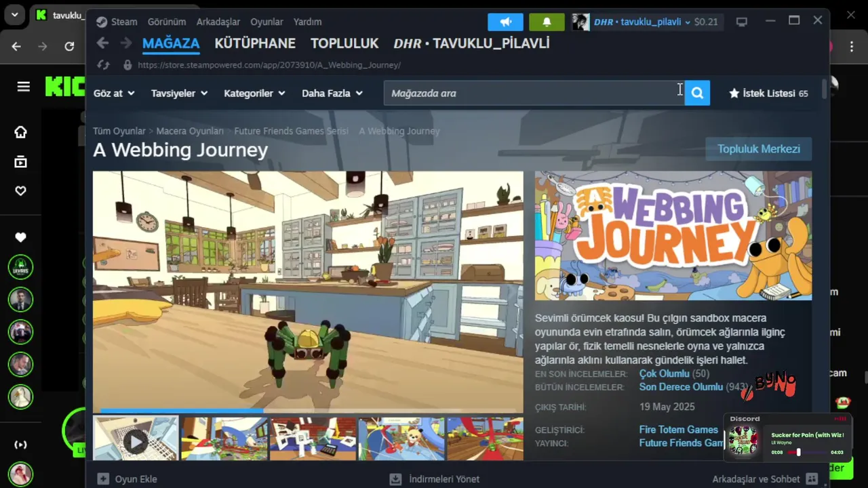The height and width of the screenshot is (488, 868).
Task: Click the Steam logo in menu bar
Action: click(x=102, y=22)
